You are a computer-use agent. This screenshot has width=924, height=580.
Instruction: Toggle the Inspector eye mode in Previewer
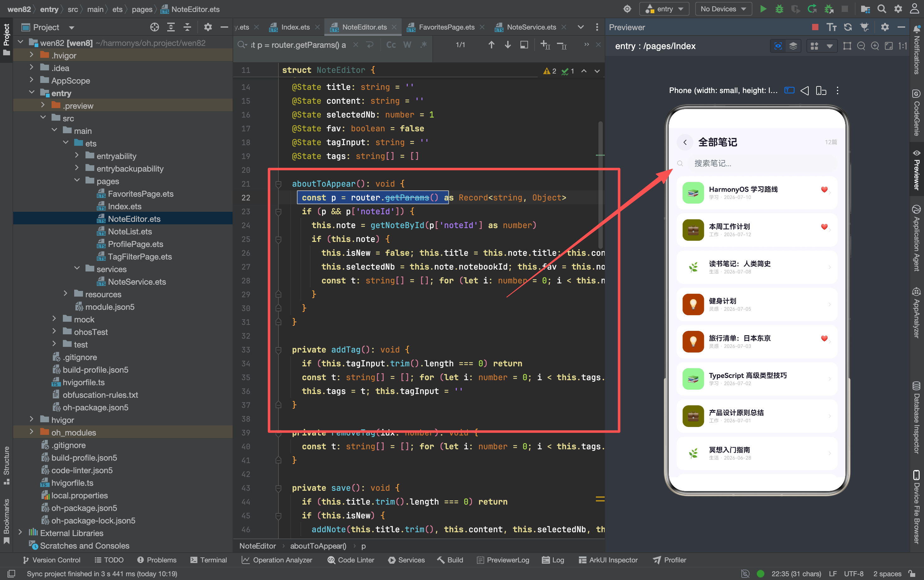pyautogui.click(x=778, y=46)
